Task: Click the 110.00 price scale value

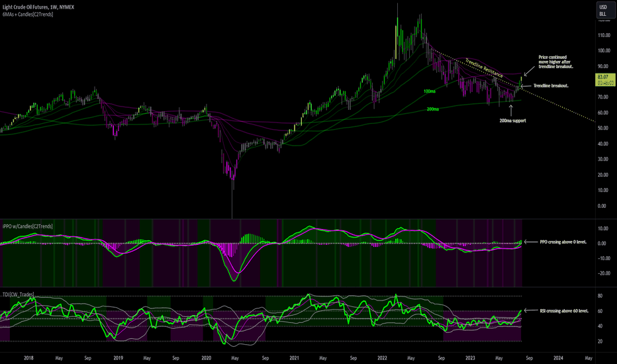Action: [x=604, y=36]
